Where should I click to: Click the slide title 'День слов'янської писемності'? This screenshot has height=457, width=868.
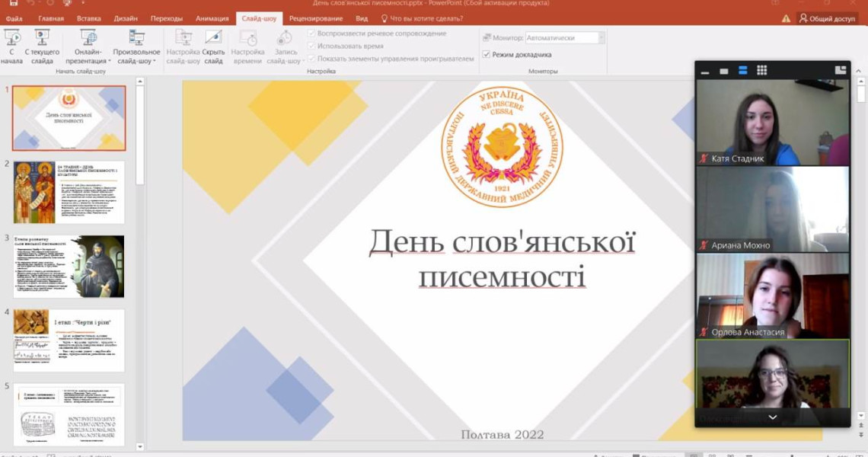tap(502, 258)
